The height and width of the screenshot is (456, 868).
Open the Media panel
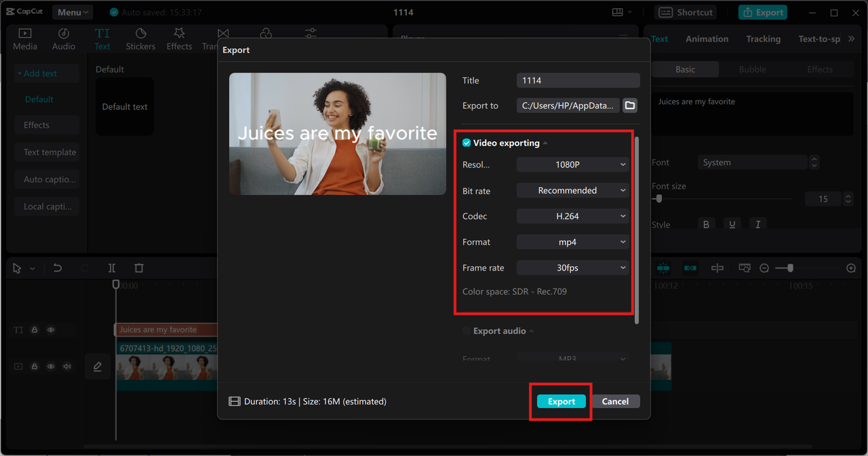(25, 38)
